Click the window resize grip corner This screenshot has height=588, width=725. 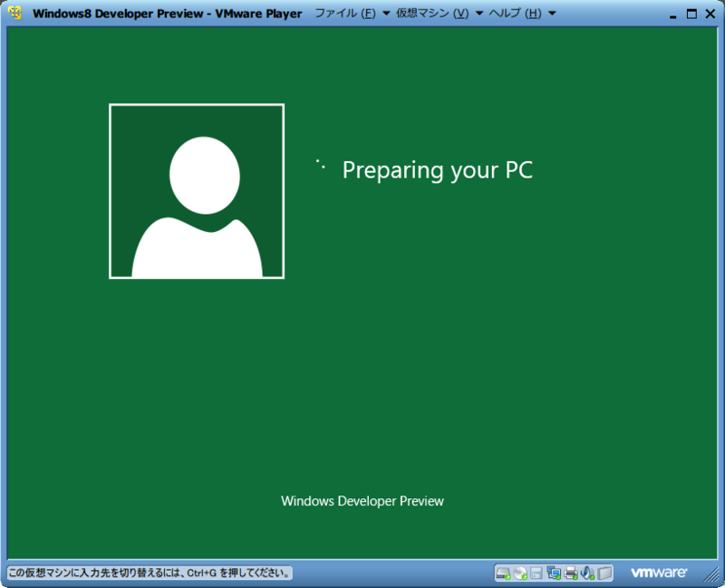pyautogui.click(x=711, y=574)
